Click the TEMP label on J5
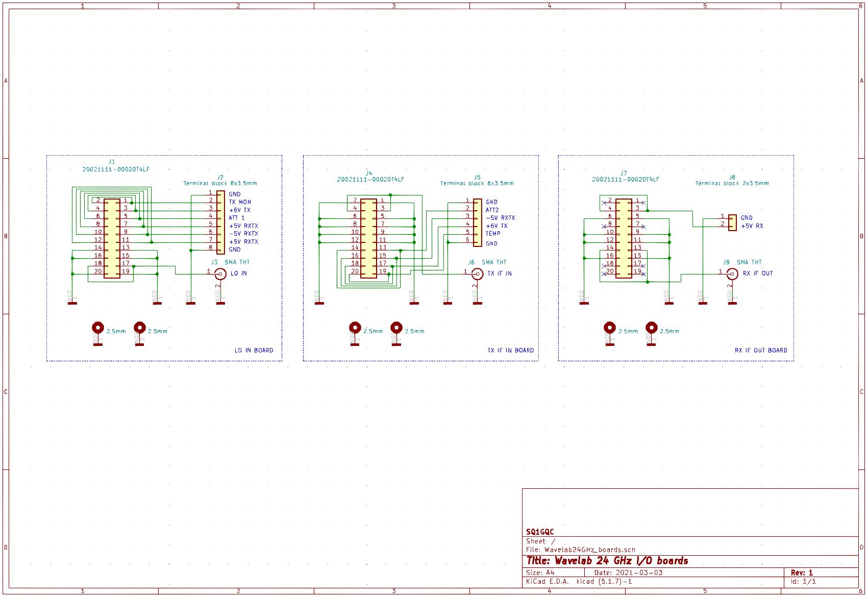 pyautogui.click(x=493, y=234)
